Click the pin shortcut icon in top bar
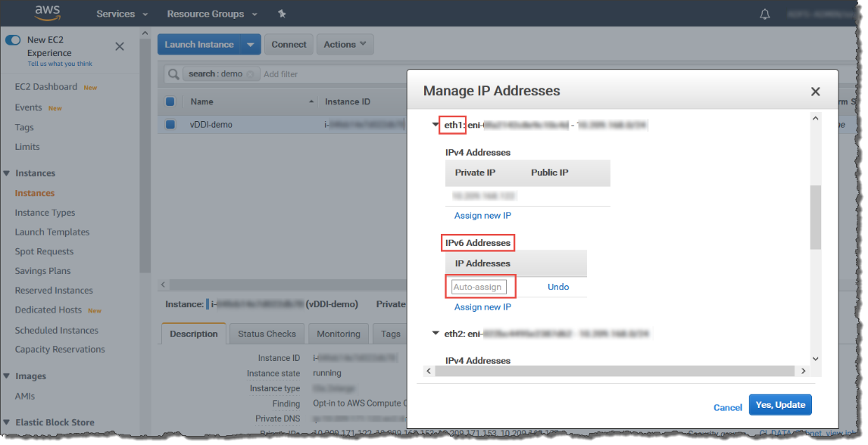This screenshot has height=445, width=868. point(282,14)
